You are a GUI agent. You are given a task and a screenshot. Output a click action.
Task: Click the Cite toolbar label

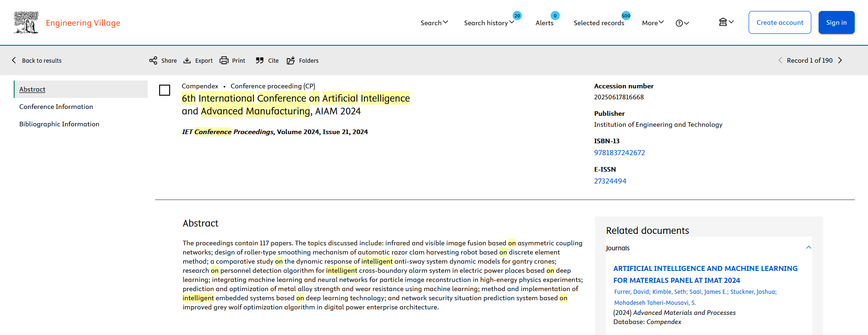[273, 60]
